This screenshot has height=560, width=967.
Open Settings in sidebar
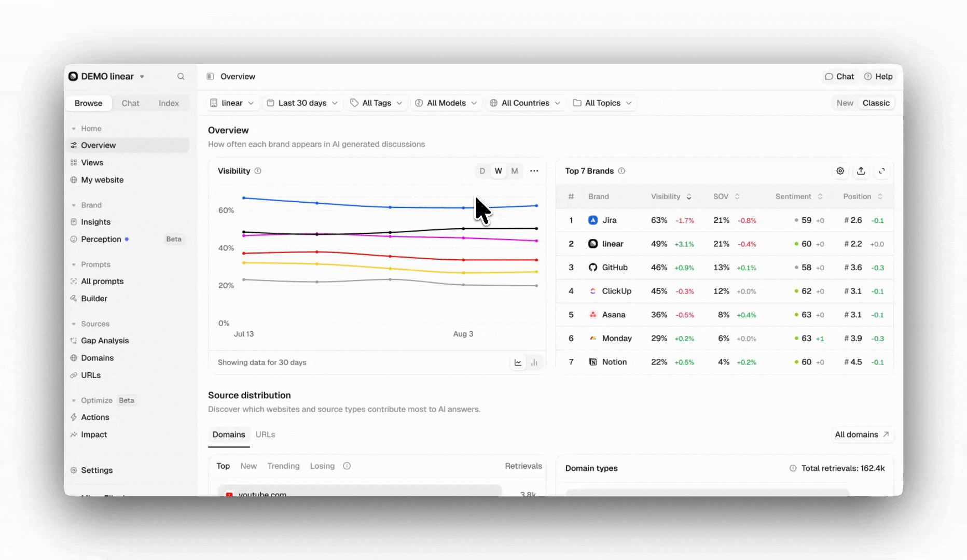pyautogui.click(x=96, y=470)
